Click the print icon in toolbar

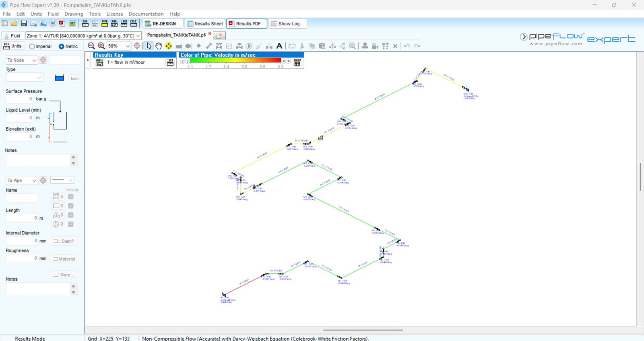coord(53,24)
